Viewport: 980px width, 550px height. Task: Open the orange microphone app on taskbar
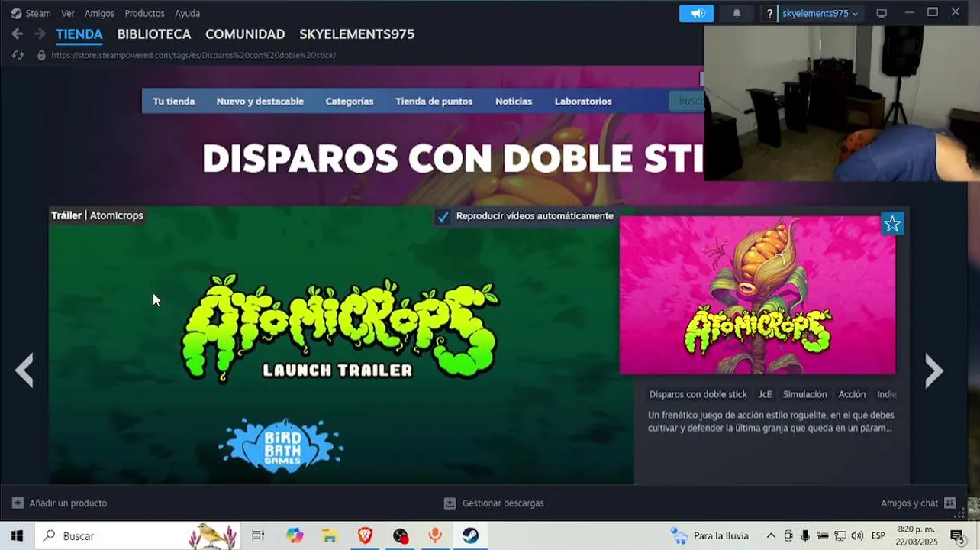[x=435, y=535]
